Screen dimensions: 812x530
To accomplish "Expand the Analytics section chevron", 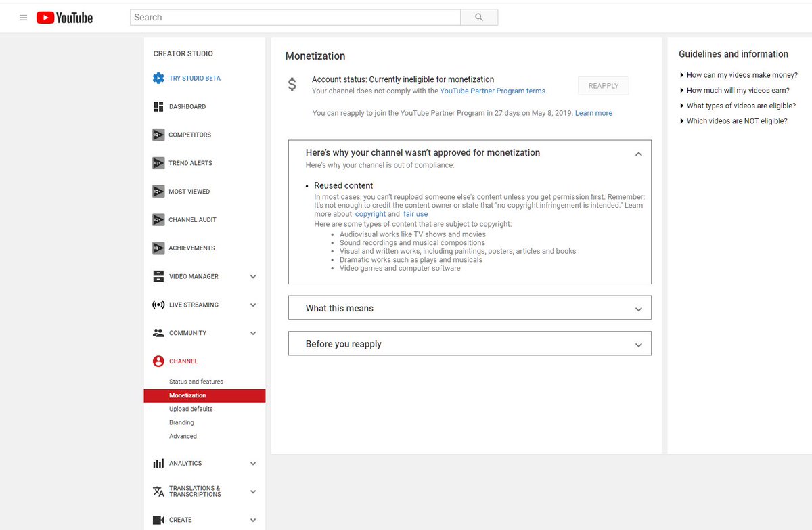I will [x=253, y=464].
